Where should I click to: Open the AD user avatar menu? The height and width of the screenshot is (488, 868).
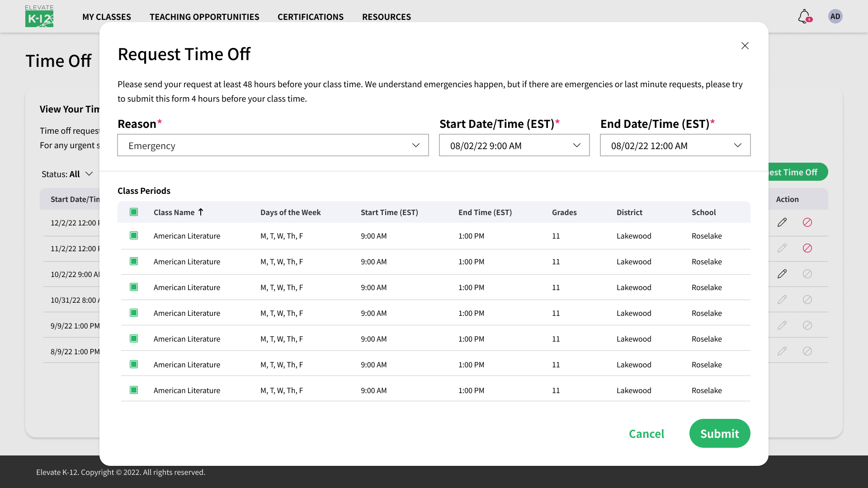click(x=835, y=16)
